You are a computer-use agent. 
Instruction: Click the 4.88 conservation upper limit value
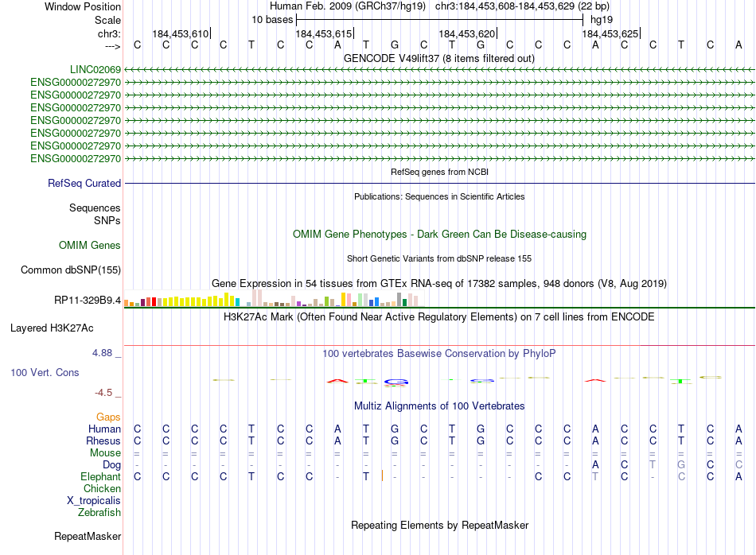pos(102,353)
